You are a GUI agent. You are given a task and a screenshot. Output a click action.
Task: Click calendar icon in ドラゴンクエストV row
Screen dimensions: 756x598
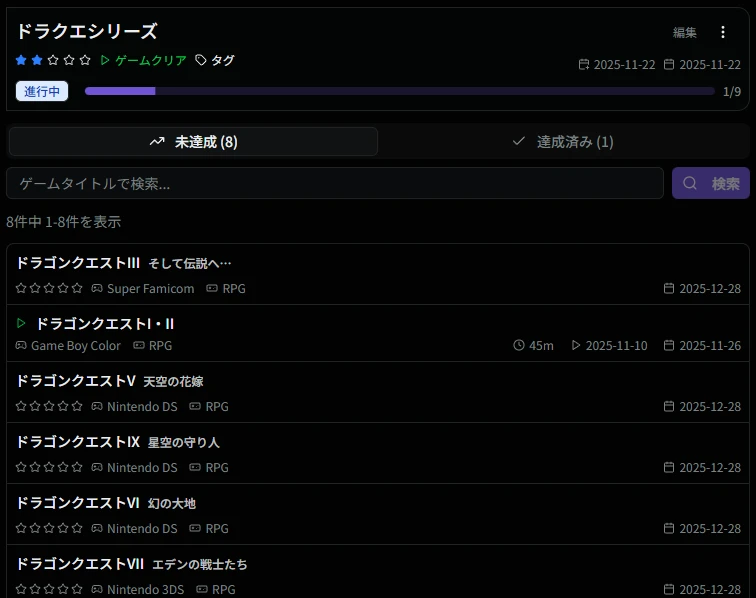pyautogui.click(x=669, y=407)
